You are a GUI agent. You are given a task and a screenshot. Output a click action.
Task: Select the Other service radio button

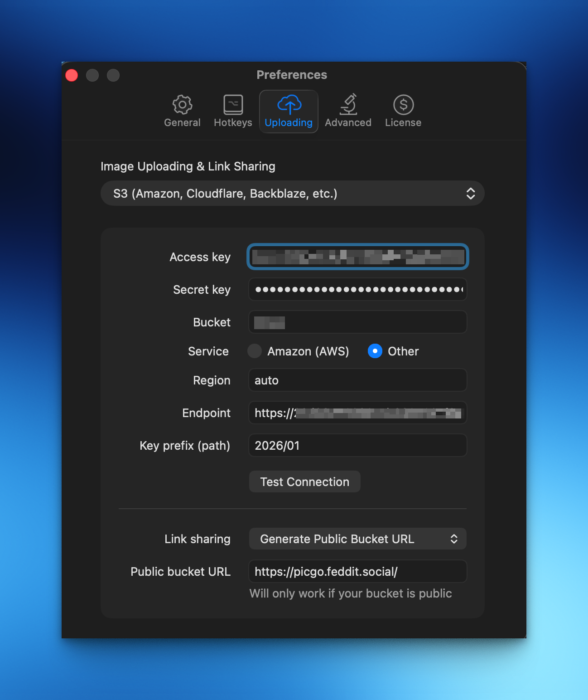pos(375,351)
